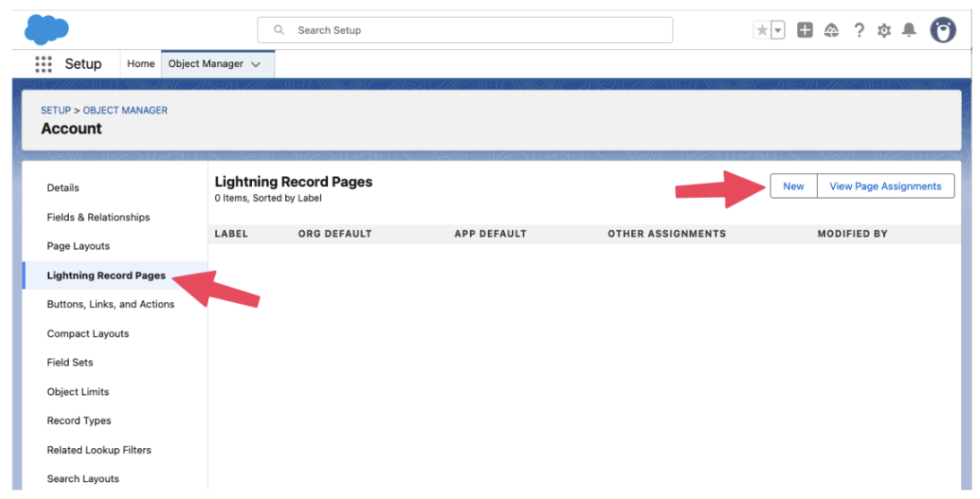Click the Favorites star icon
Screen dimensions: 980x499
point(762,30)
